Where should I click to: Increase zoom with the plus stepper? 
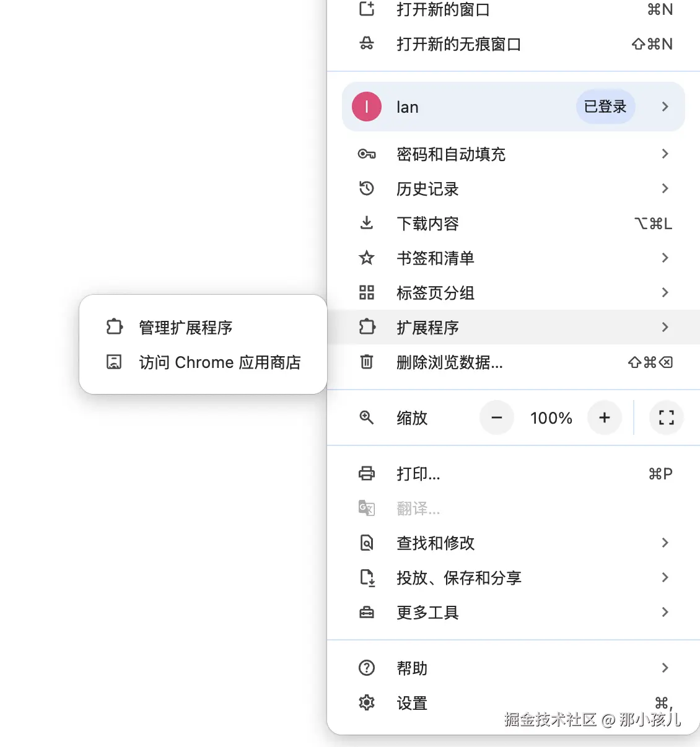tap(605, 418)
